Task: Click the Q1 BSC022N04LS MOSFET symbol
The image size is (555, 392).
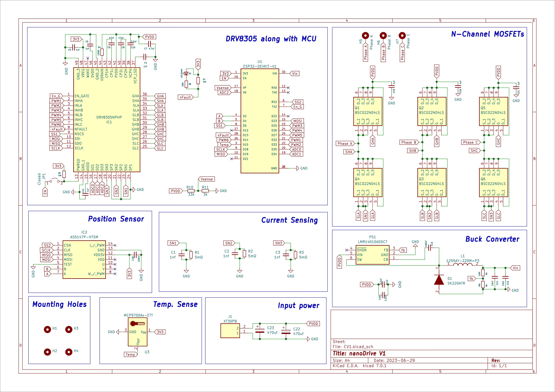Action: pos(368,111)
